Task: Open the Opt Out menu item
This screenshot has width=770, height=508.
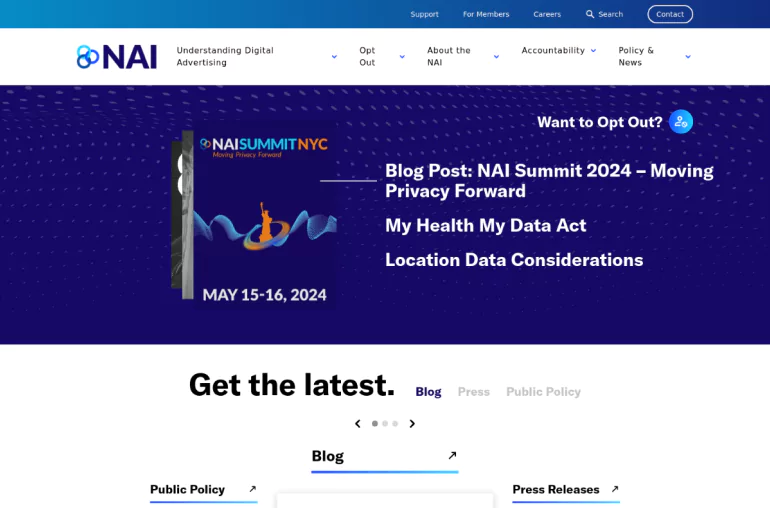Action: 367,56
